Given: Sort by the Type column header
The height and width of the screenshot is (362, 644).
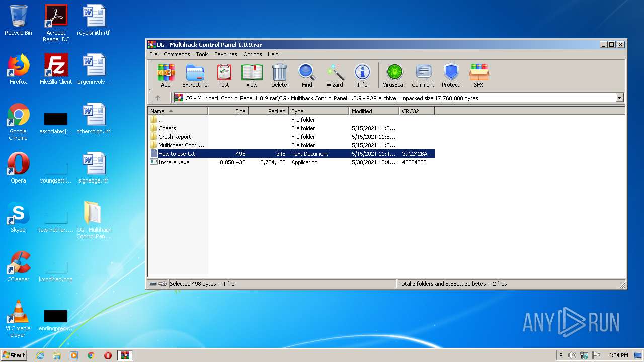Looking at the screenshot, I should 318,111.
